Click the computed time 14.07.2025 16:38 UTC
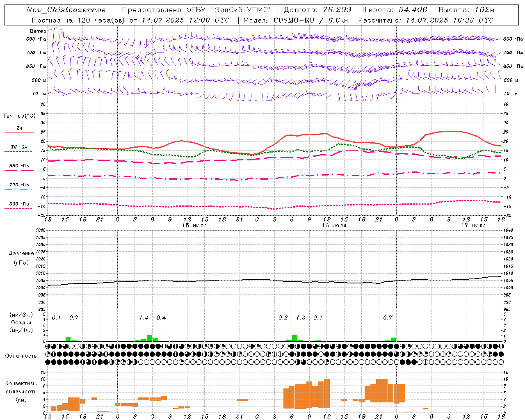The height and width of the screenshot is (420, 525). [x=450, y=20]
